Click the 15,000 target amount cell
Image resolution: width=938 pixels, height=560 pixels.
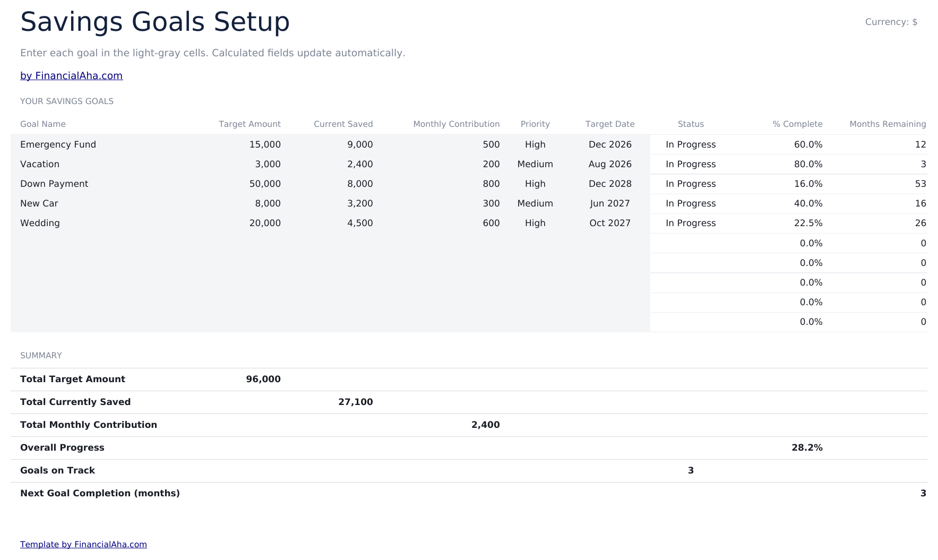(265, 144)
